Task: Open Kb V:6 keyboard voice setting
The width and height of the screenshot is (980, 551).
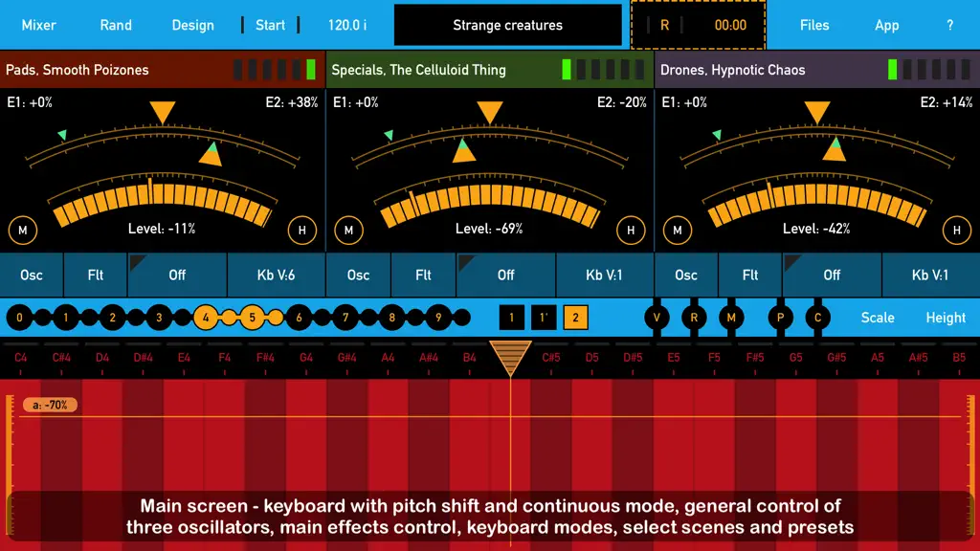Action: (276, 275)
